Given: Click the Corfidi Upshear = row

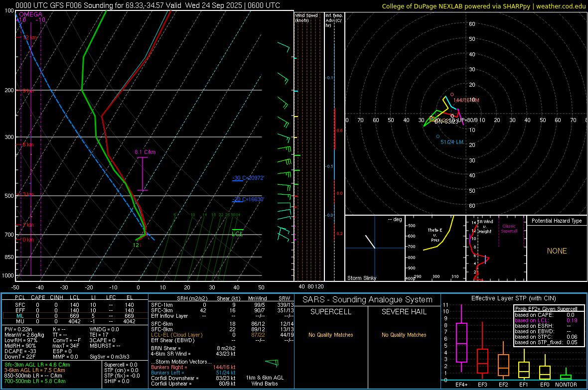Looking at the screenshot, I should coord(193,384).
